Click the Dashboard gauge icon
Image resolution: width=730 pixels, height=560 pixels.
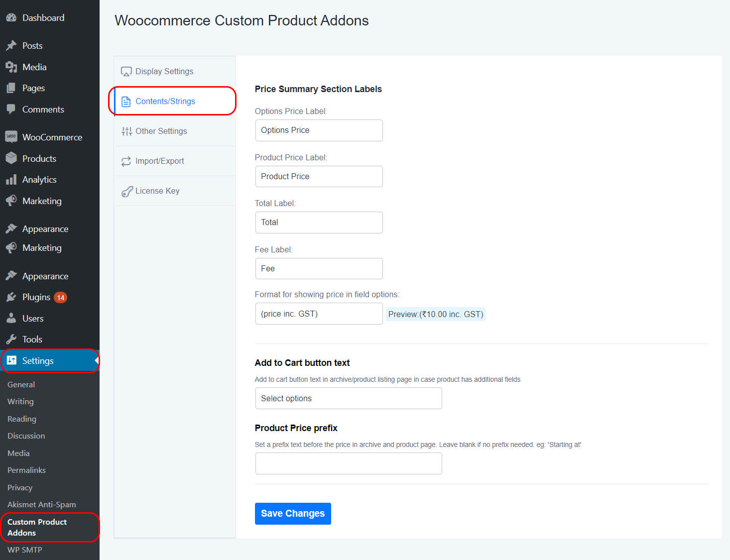(x=11, y=18)
